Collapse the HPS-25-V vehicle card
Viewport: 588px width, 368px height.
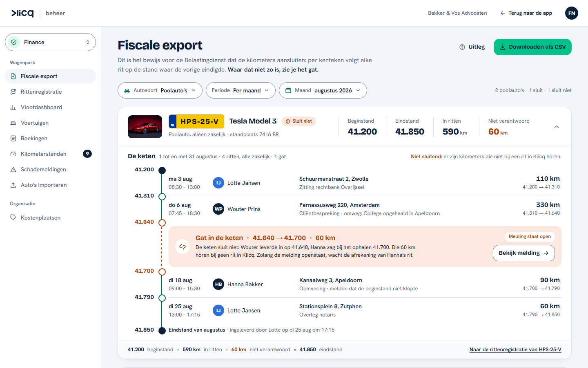557,127
